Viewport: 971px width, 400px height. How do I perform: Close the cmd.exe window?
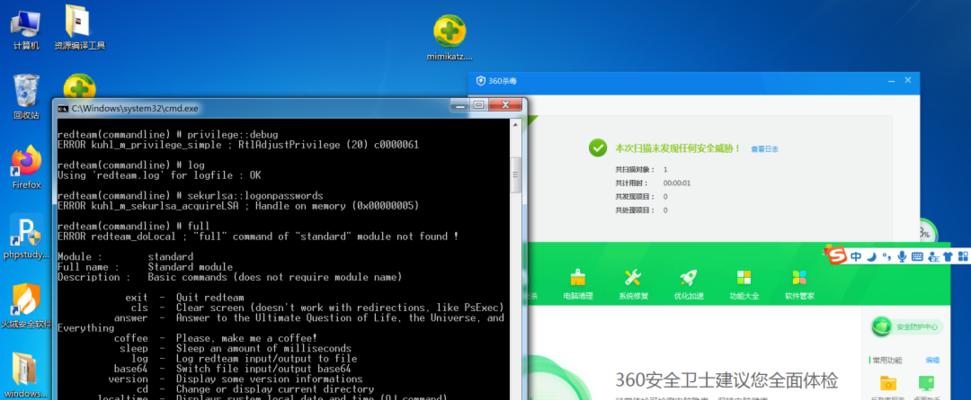click(x=505, y=105)
